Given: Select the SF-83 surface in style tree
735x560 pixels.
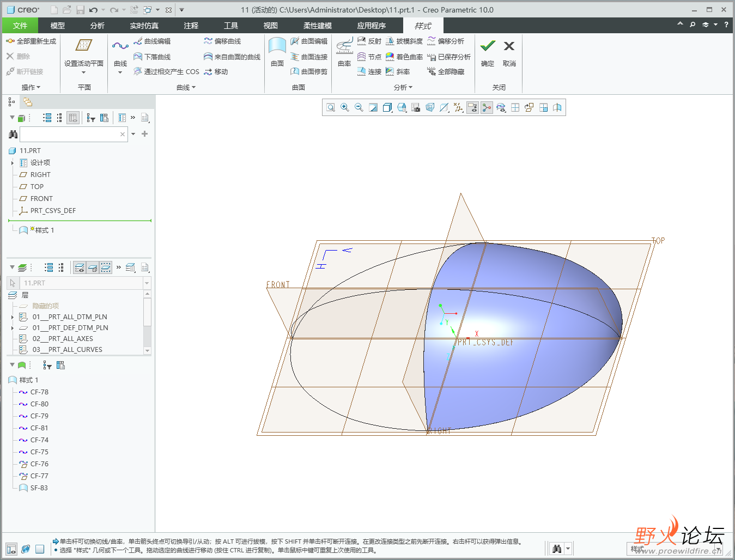Looking at the screenshot, I should (34, 488).
